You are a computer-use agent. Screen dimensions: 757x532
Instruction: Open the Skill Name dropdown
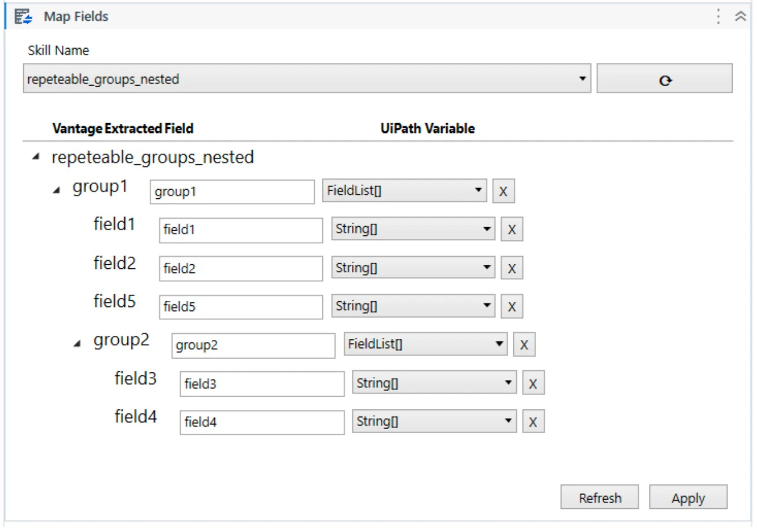582,78
